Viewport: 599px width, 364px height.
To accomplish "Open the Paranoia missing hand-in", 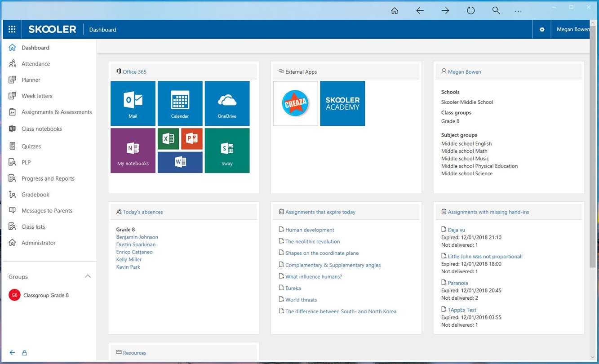I will 458,283.
